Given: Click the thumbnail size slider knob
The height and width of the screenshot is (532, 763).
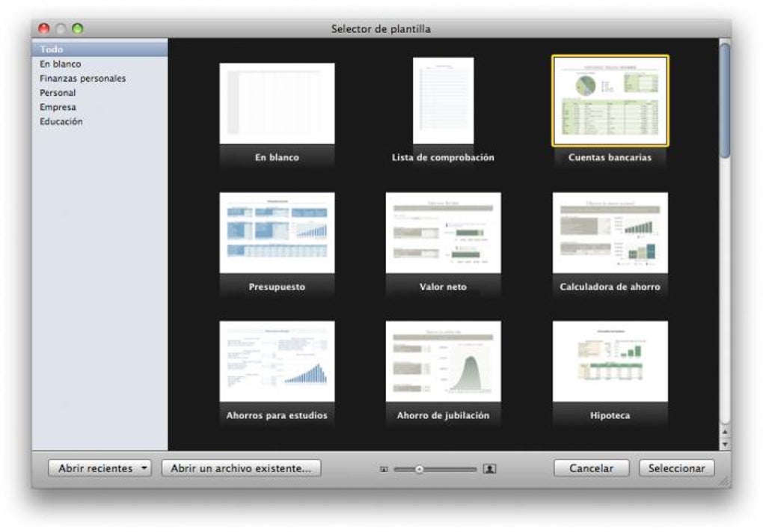Looking at the screenshot, I should pyautogui.click(x=419, y=469).
